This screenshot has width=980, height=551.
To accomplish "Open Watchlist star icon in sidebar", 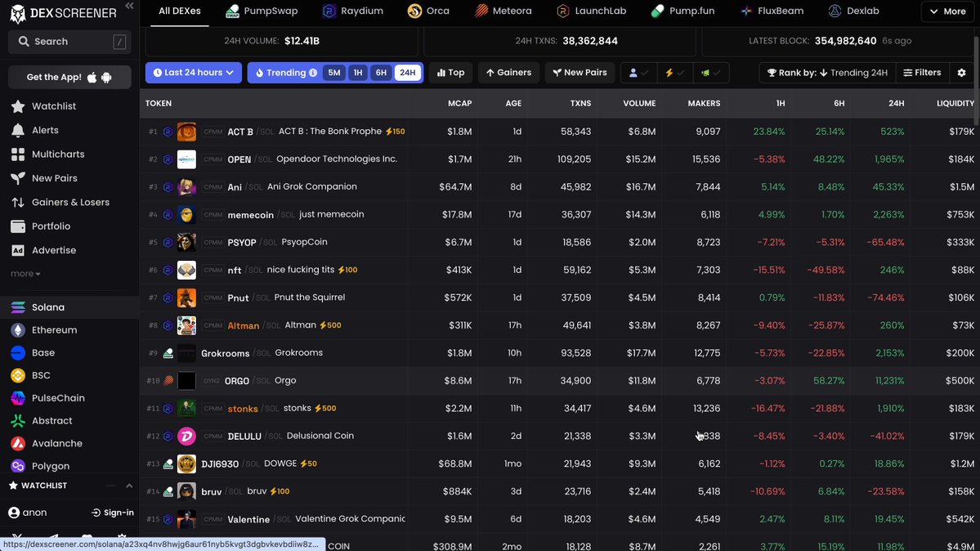I will (18, 106).
